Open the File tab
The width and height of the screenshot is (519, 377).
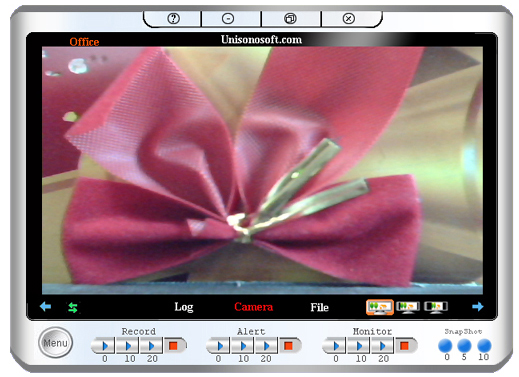coord(319,307)
